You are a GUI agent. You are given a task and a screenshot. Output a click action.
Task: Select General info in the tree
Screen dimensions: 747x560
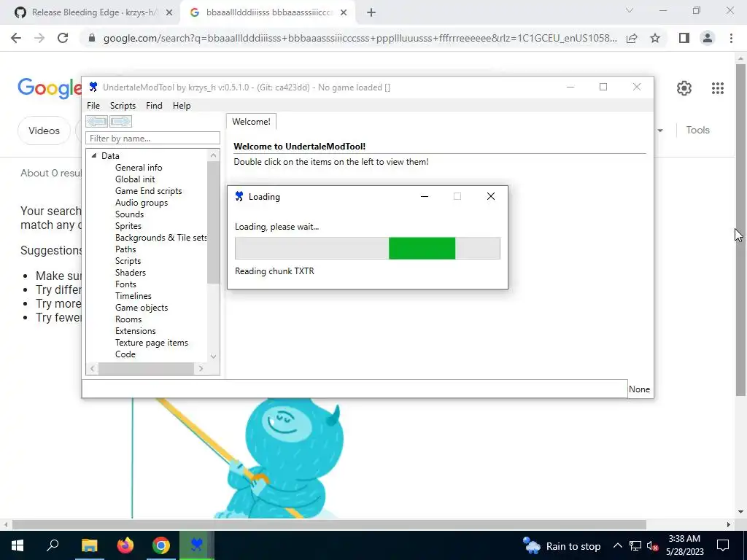click(139, 168)
